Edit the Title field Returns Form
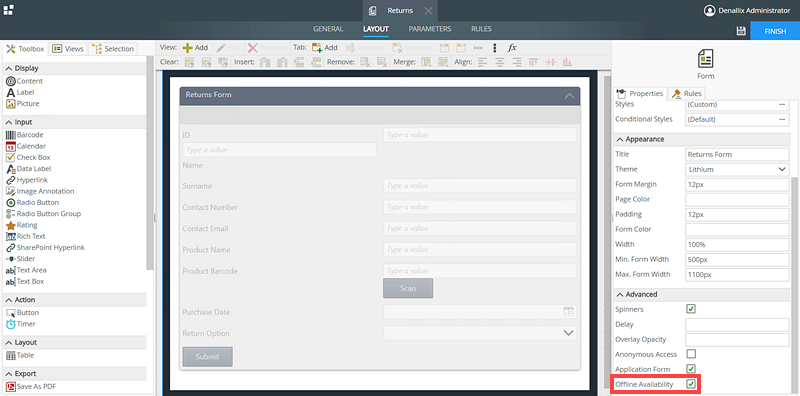 point(737,154)
